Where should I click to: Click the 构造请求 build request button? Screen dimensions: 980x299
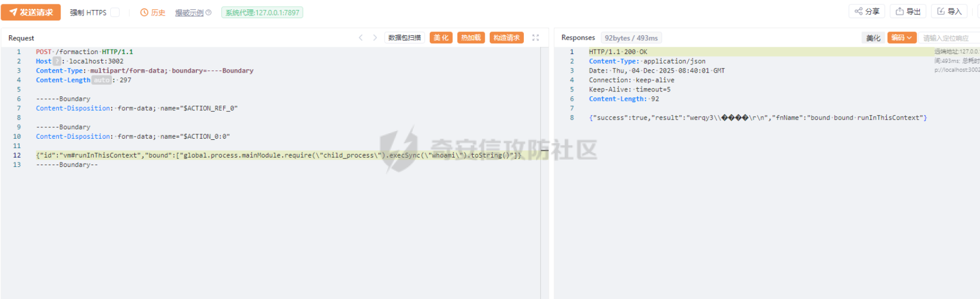click(506, 37)
